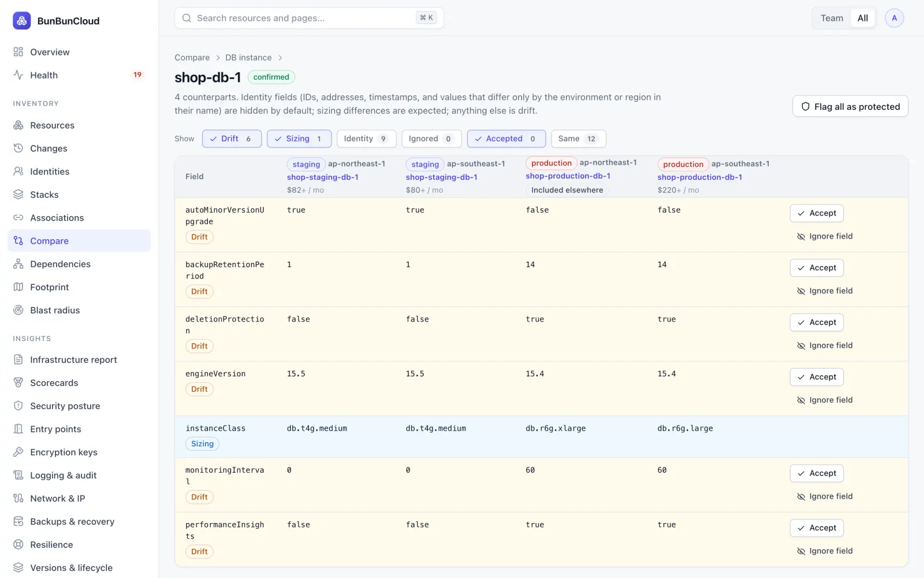The height and width of the screenshot is (578, 924).
Task: Ignore the backupRetentionPeriod field
Action: [x=825, y=291]
